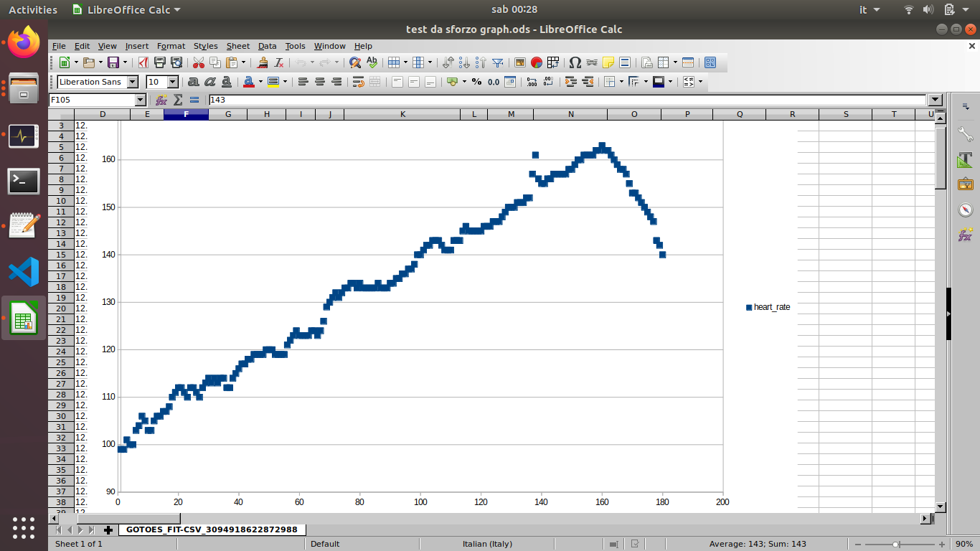Image resolution: width=980 pixels, height=551 pixels.
Task: Open the Sheet menu
Action: [238, 46]
